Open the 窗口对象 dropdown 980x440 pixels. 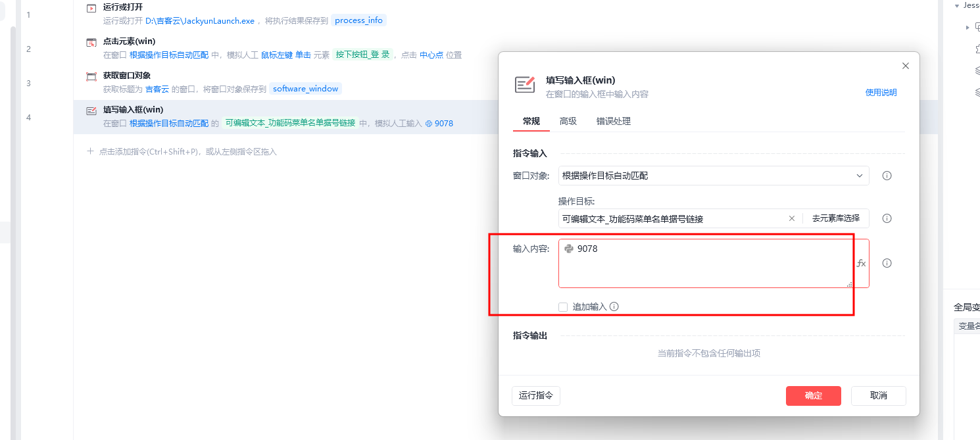click(714, 176)
